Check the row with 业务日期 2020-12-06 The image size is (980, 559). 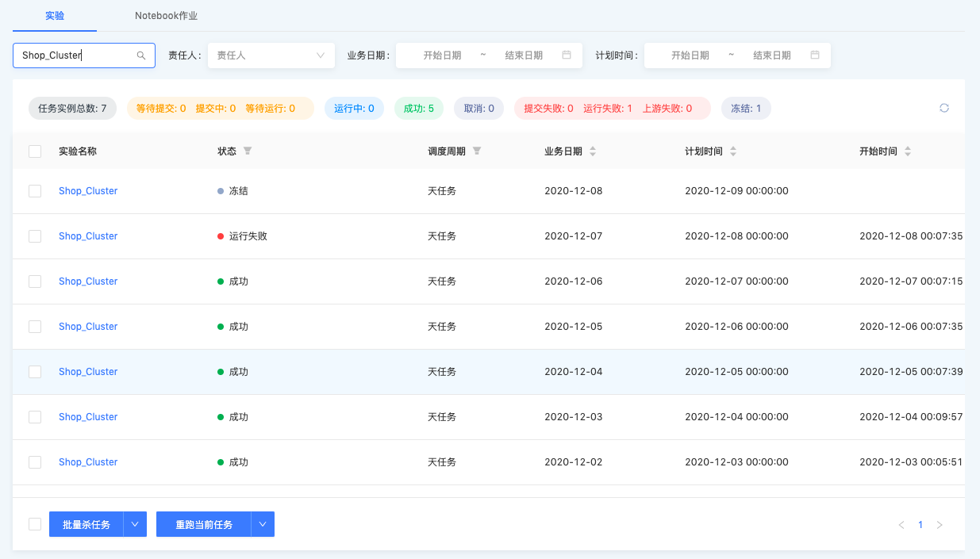35,281
